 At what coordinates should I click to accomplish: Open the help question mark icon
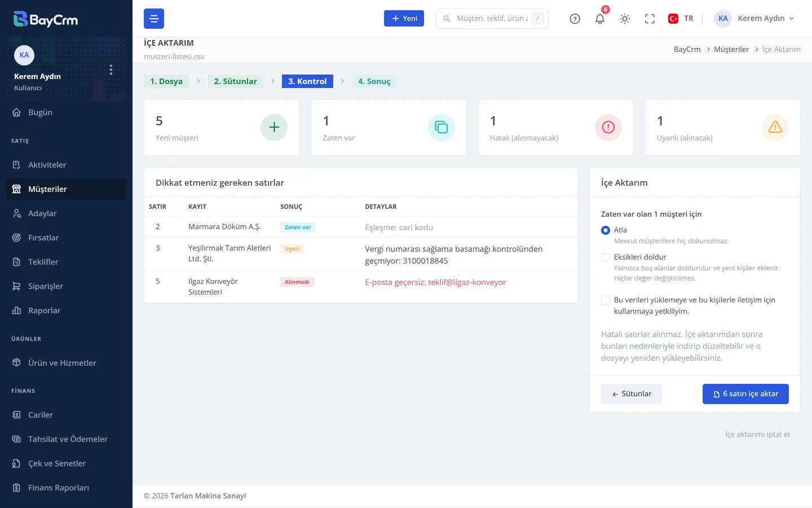pos(575,19)
